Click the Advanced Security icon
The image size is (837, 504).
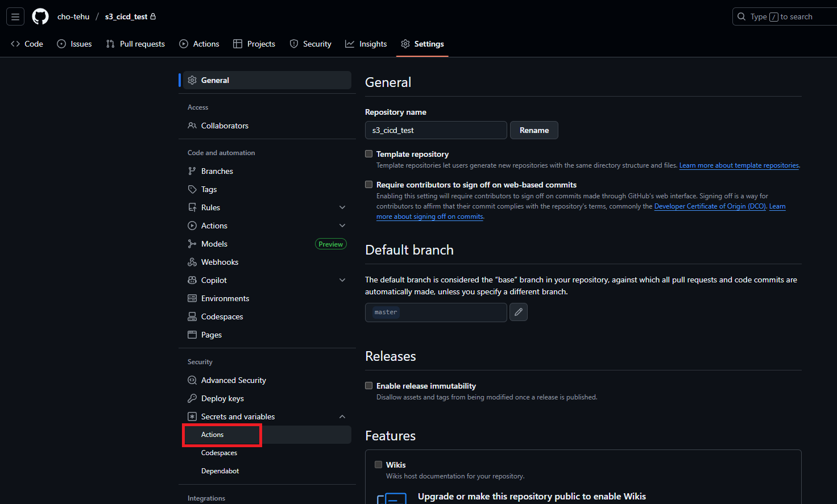coord(192,380)
